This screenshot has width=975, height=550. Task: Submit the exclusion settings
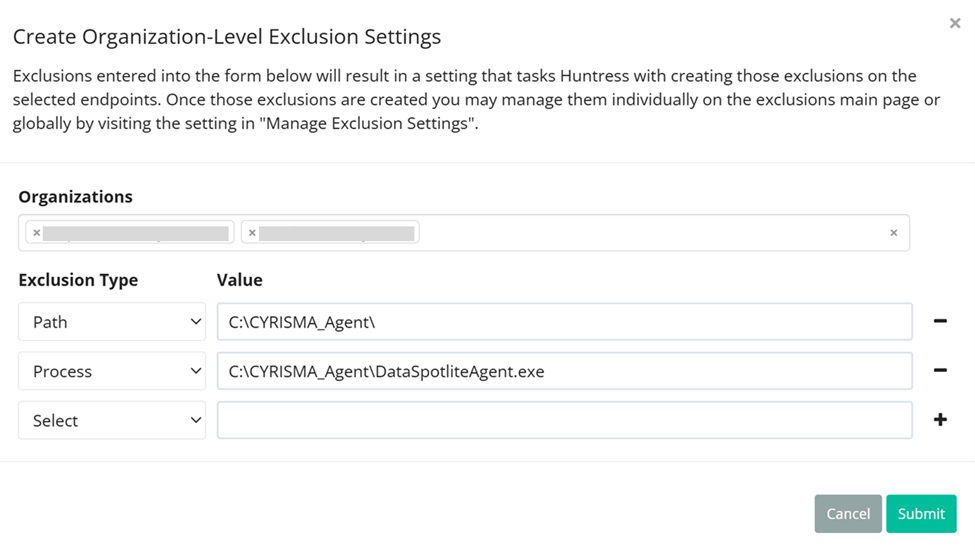click(x=920, y=513)
